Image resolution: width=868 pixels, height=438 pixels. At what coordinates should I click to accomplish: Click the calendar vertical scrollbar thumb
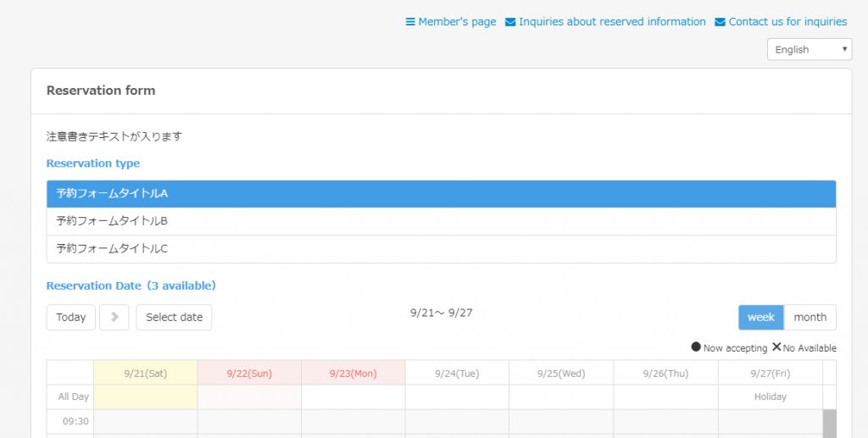click(x=829, y=423)
